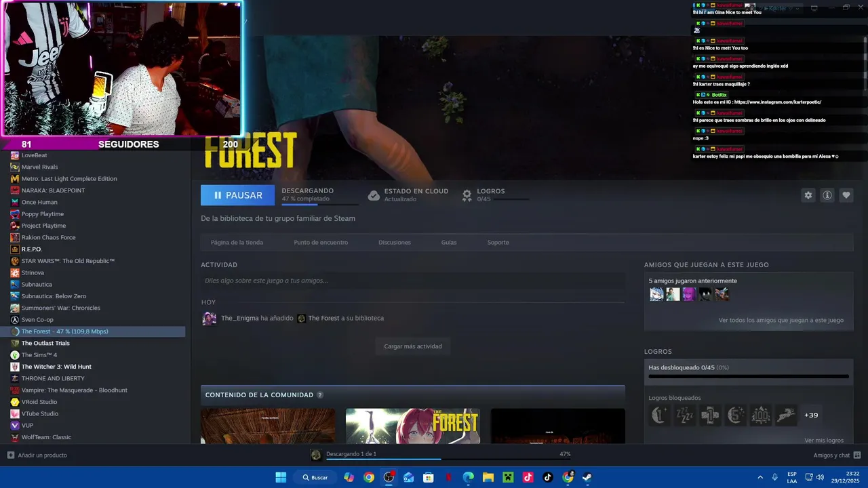Viewport: 868px width, 488px height.
Task: Open the first friend avatar with blue hair
Action: coord(656,294)
